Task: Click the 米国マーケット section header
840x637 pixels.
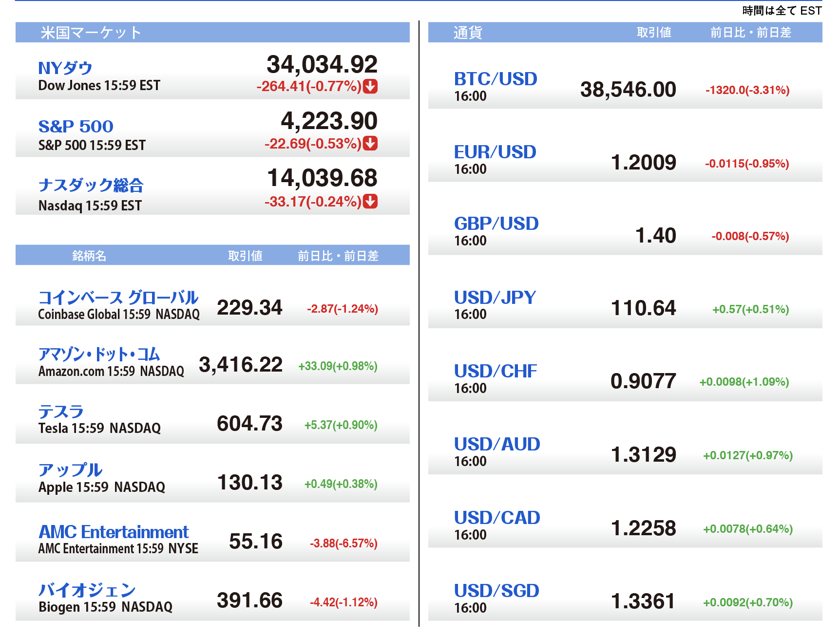Action: coord(91,33)
